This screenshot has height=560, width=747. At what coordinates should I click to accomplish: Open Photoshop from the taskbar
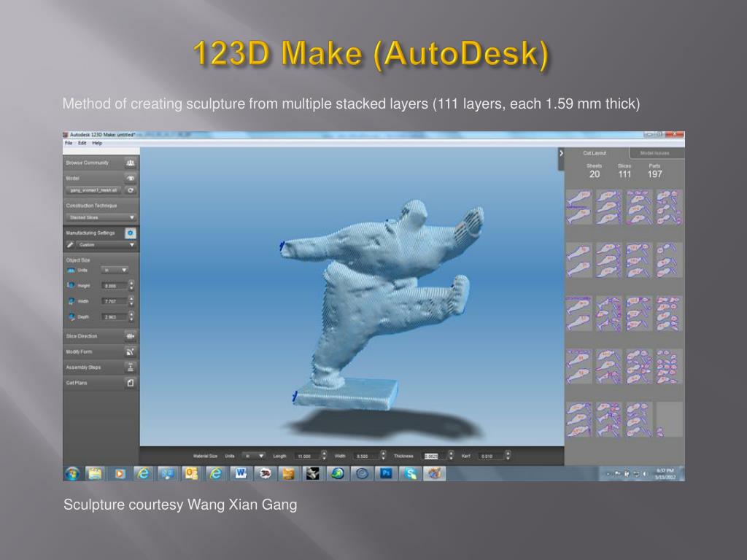tap(387, 473)
